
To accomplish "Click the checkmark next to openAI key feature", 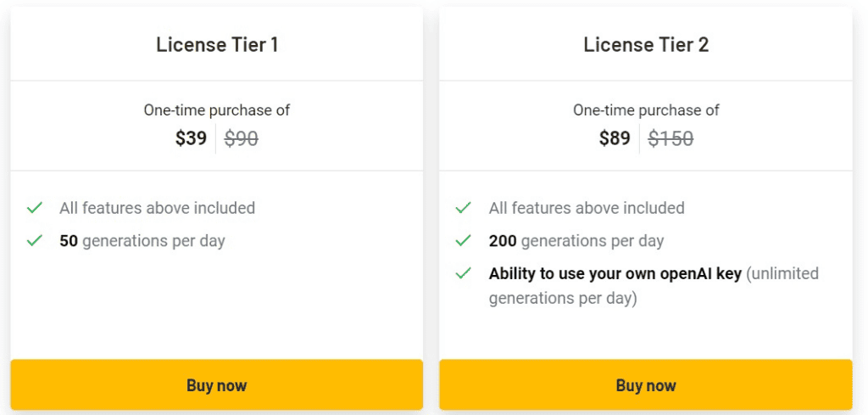I will click(x=463, y=273).
